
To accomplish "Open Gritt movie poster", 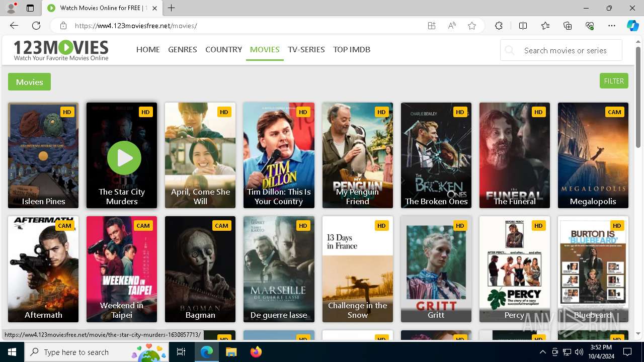I will 436,269.
